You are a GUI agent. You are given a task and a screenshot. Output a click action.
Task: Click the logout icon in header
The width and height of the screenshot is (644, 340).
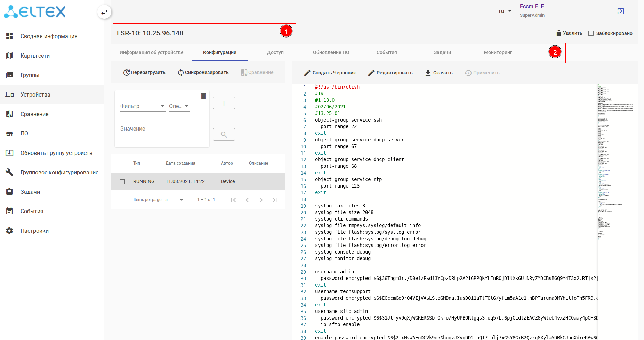[x=620, y=11]
